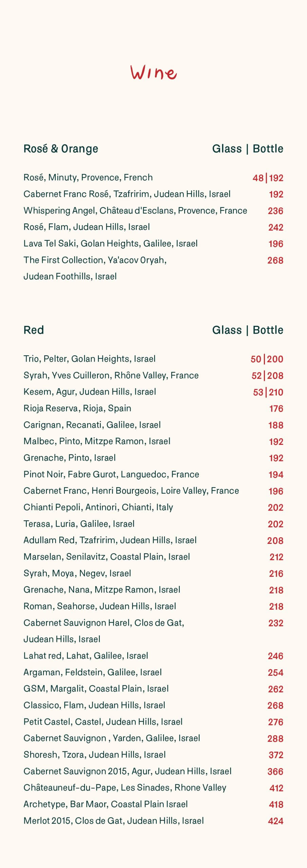The image size is (307, 868).
Task: Select Kesem, Agur, Judean Hills wine
Action: (x=90, y=392)
